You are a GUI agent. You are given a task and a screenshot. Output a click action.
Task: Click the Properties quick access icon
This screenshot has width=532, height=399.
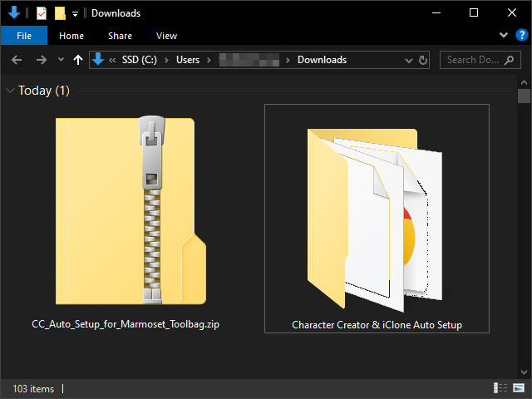(x=42, y=13)
